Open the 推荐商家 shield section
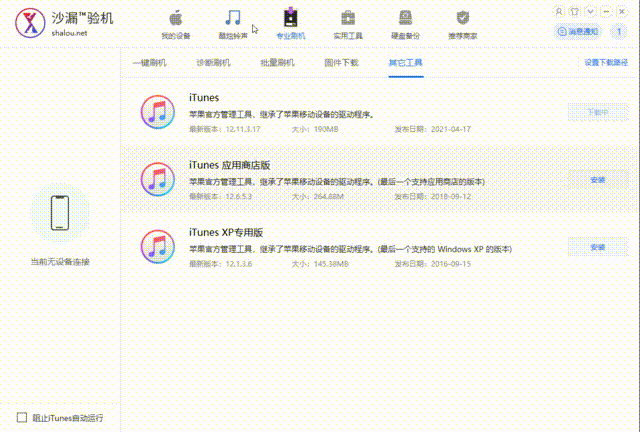Image resolution: width=640 pixels, height=432 pixels. pyautogui.click(x=462, y=25)
